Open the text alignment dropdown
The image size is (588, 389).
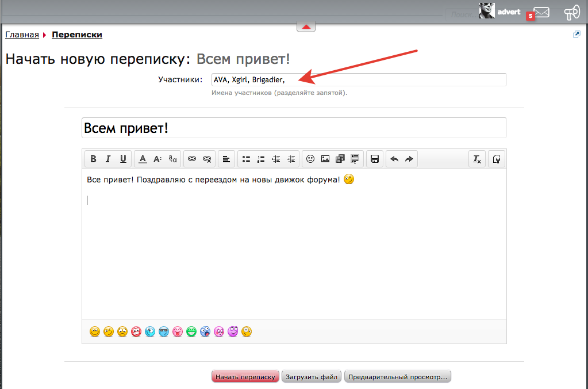[x=226, y=159]
